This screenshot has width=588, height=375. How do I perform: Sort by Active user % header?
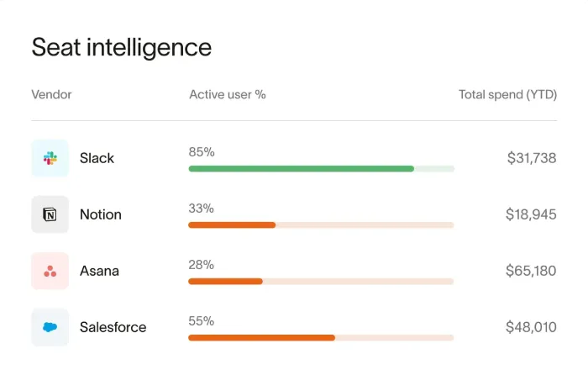228,94
